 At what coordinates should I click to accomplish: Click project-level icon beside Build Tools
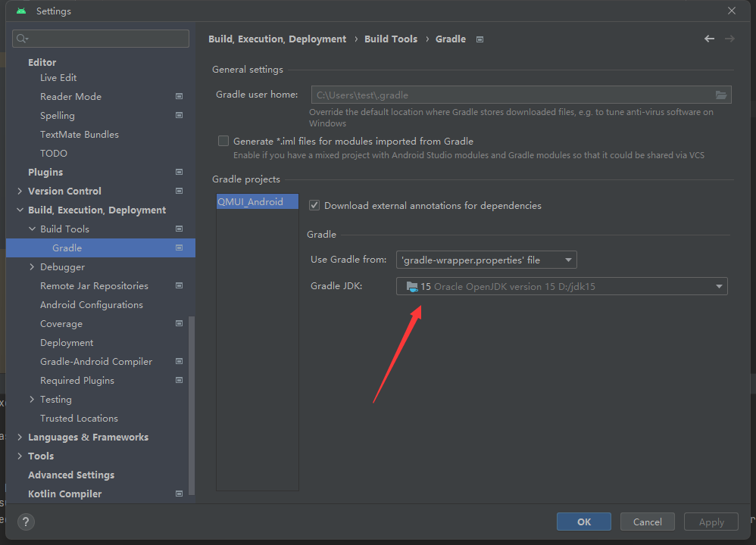tap(179, 229)
